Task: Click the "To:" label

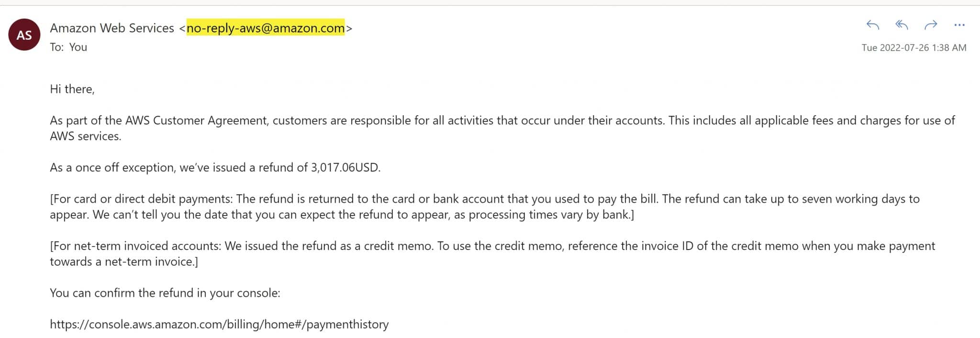Action: pyautogui.click(x=57, y=47)
